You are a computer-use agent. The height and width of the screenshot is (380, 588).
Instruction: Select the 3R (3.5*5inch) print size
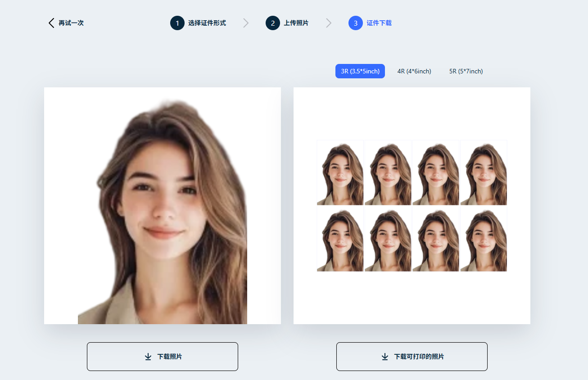pos(360,71)
